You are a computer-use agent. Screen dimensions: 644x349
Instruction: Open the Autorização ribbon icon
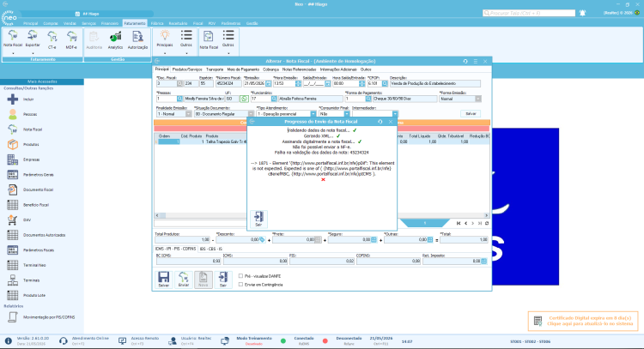click(x=137, y=39)
